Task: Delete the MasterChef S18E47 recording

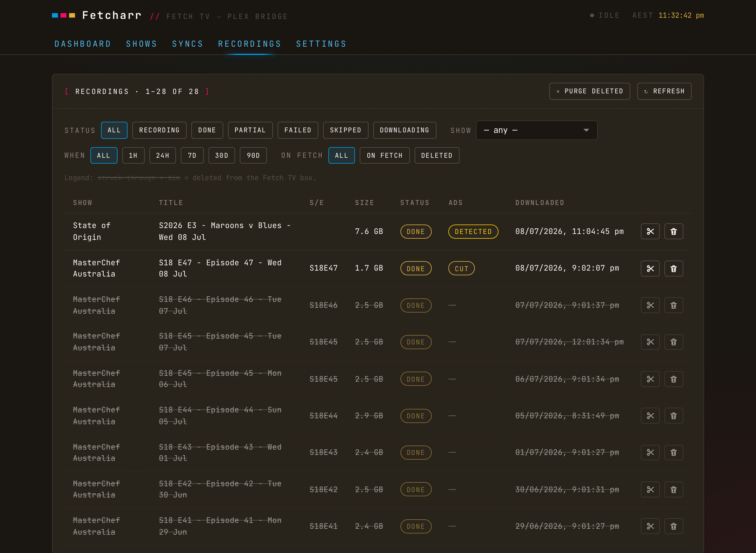Action: [673, 269]
